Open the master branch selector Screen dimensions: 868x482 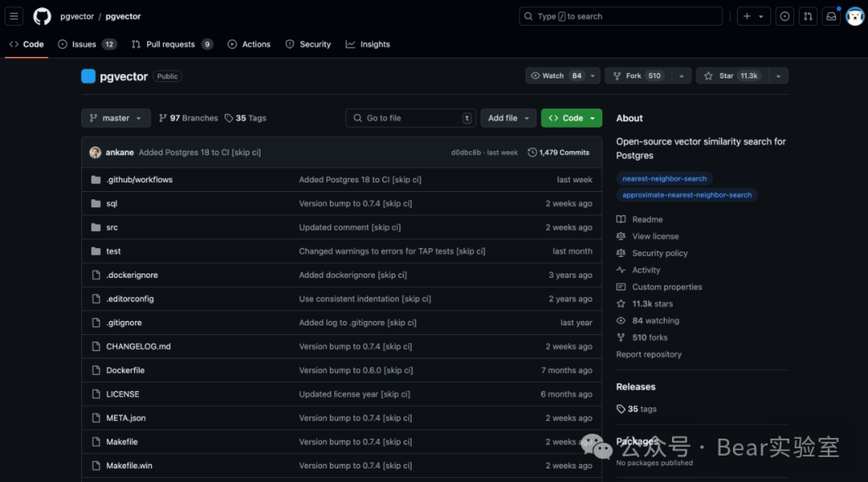point(116,118)
